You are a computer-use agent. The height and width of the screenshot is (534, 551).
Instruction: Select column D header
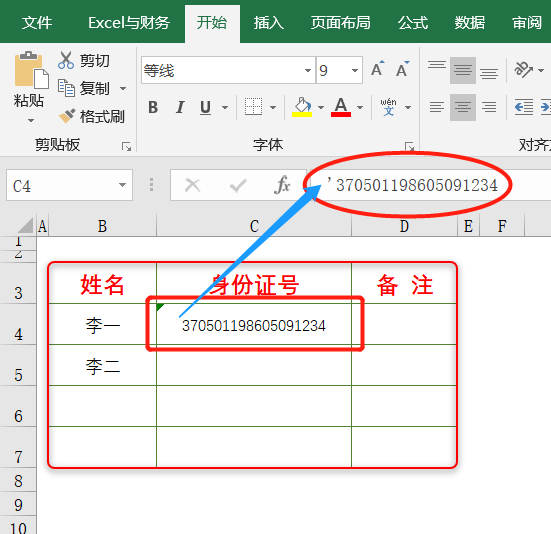tap(404, 226)
